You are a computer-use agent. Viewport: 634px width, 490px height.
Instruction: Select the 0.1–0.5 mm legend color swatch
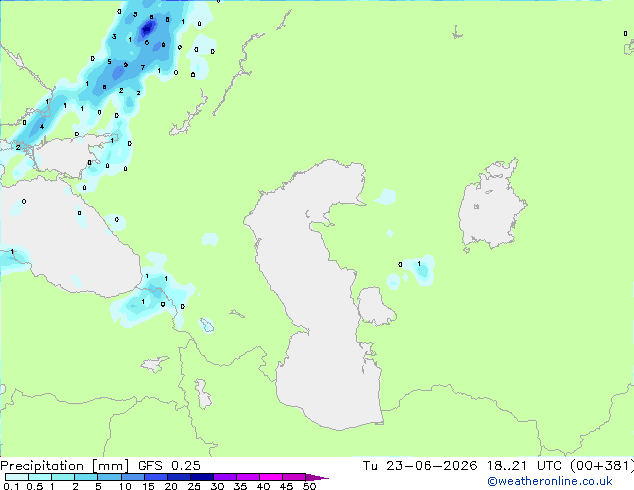17,477
